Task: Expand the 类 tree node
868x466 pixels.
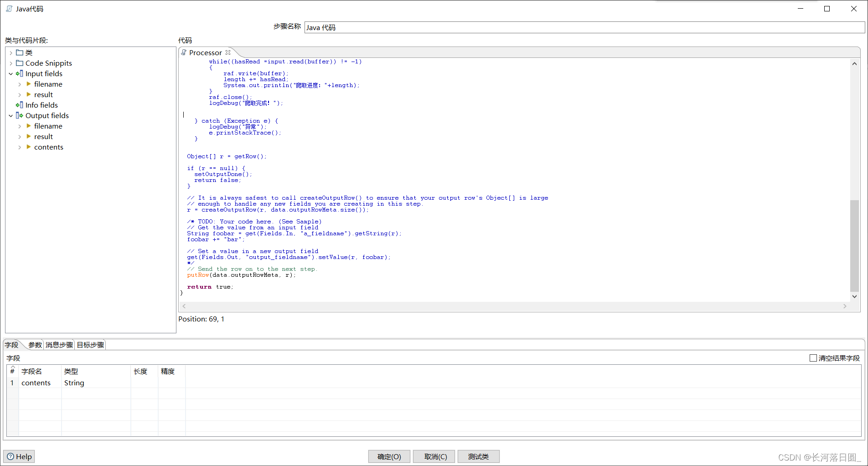Action: pyautogui.click(x=10, y=52)
